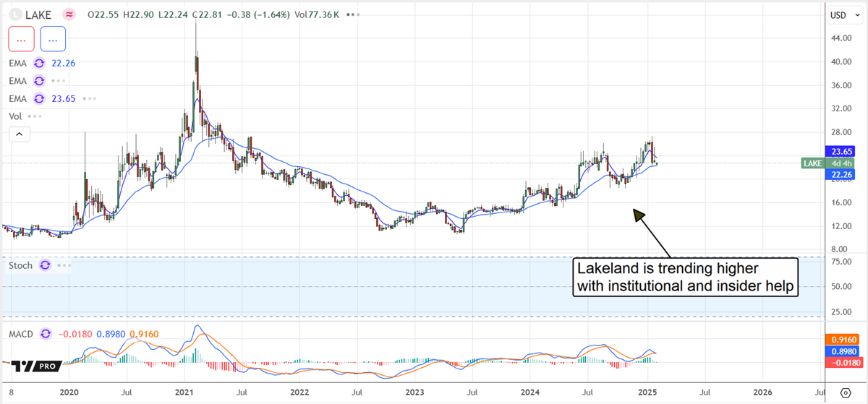This screenshot has width=868, height=404.
Task: Open chart settings gear icon
Action: [846, 392]
